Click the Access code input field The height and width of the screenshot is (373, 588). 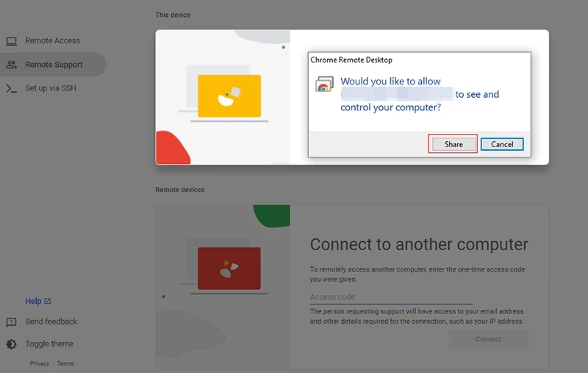point(391,296)
